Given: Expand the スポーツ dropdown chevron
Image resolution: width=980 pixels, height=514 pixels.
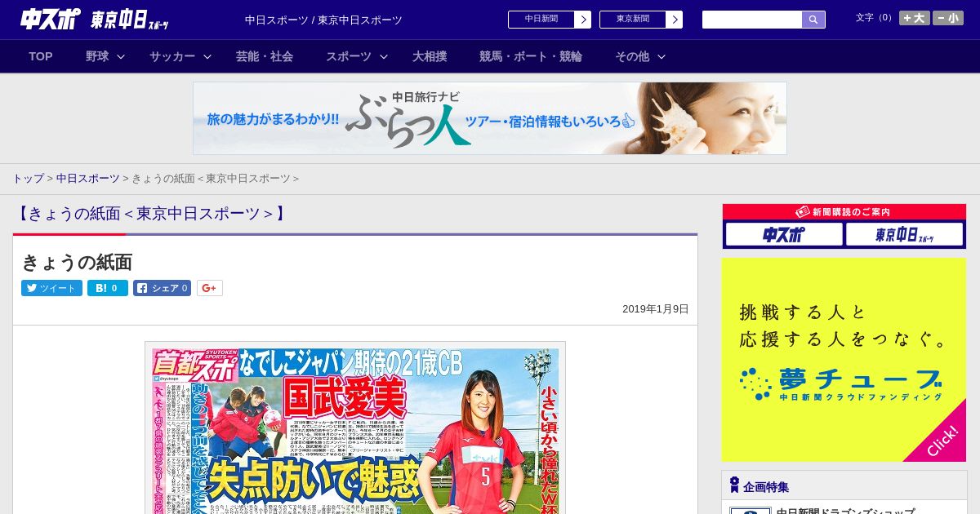Looking at the screenshot, I should 384,56.
